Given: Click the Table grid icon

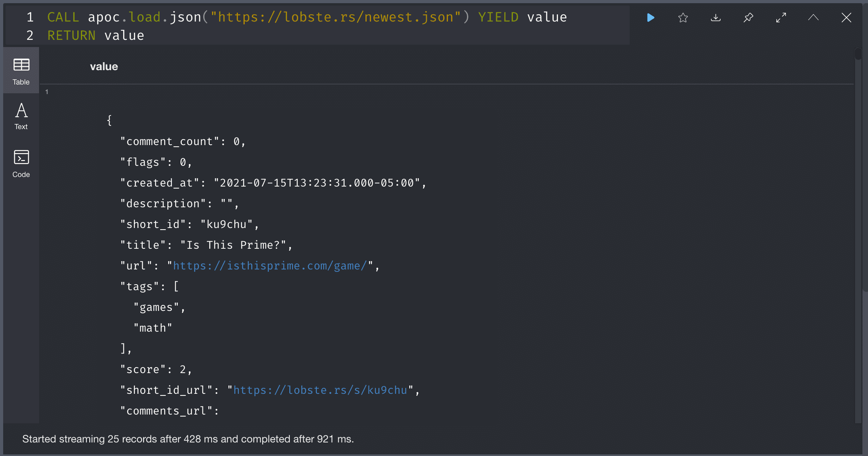Looking at the screenshot, I should (x=21, y=65).
